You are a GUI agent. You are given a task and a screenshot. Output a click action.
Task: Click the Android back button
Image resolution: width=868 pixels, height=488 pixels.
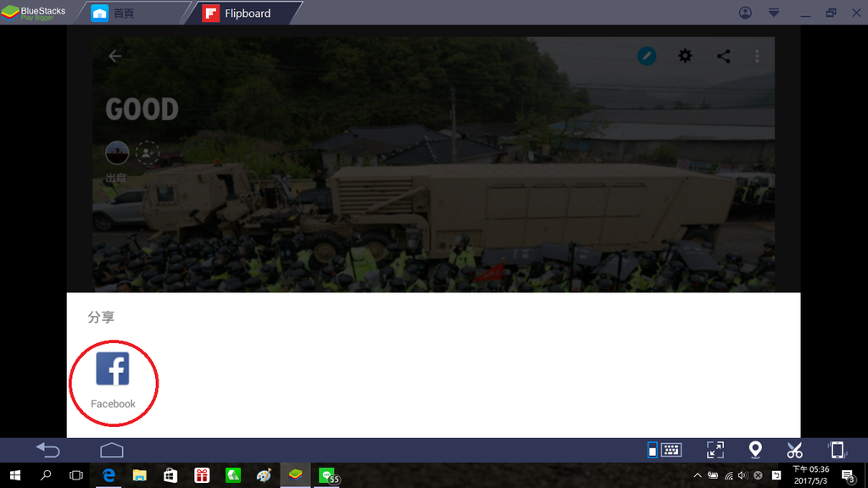(47, 450)
